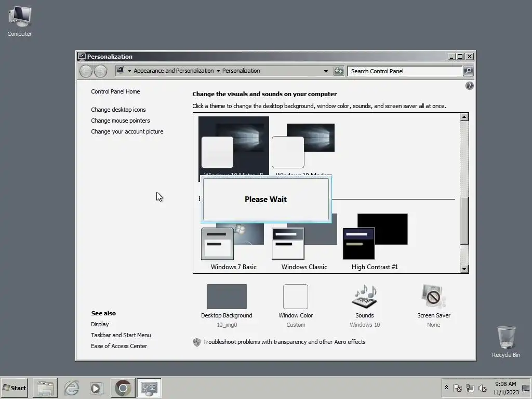Launch Internet Explorer from taskbar

(x=71, y=388)
